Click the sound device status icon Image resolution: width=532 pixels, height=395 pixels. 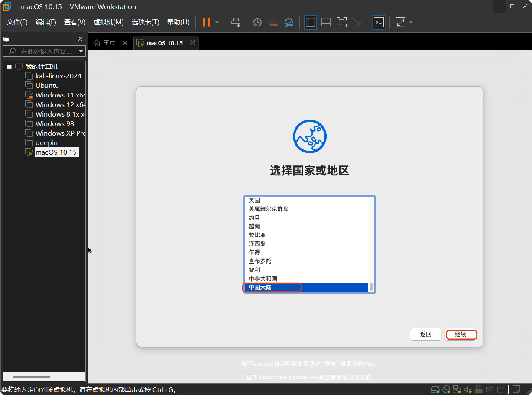[468, 390]
